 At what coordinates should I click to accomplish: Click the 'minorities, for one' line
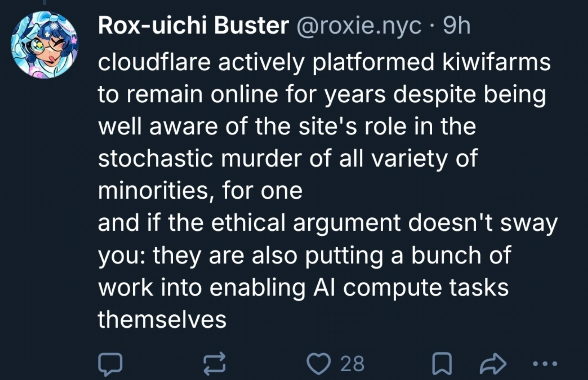[x=200, y=191]
